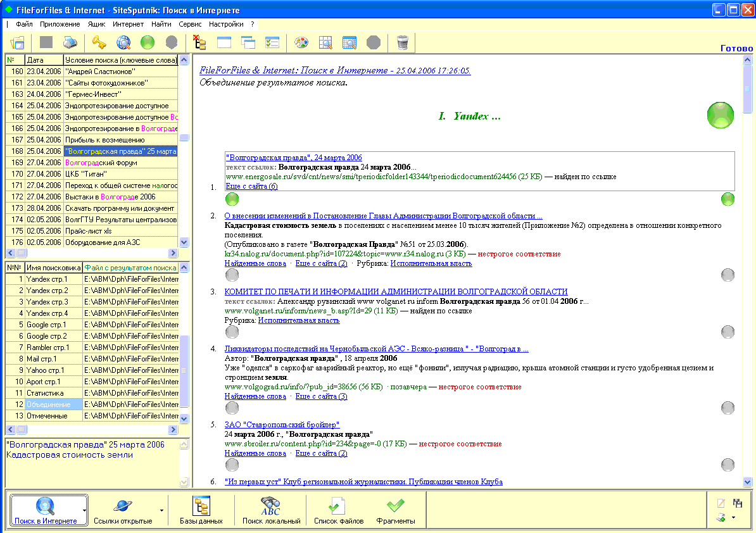The height and width of the screenshot is (533, 756).
Task: Toggle gray marker ball below result 2 links
Action: coord(232,275)
